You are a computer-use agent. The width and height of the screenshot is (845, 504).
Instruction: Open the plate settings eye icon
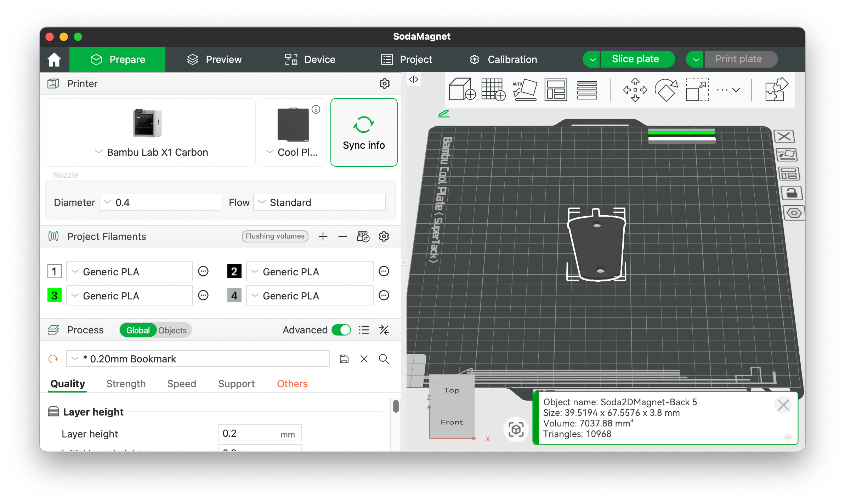794,213
